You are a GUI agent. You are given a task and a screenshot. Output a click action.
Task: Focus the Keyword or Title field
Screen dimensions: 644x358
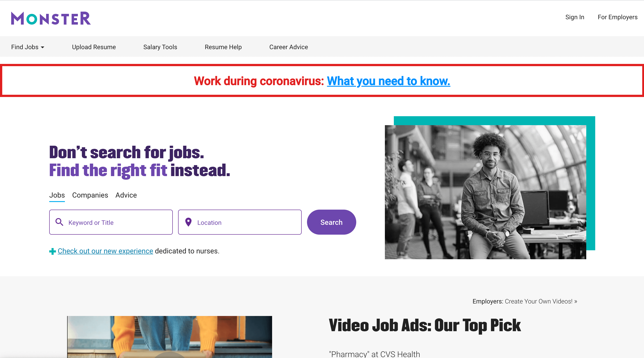click(111, 222)
